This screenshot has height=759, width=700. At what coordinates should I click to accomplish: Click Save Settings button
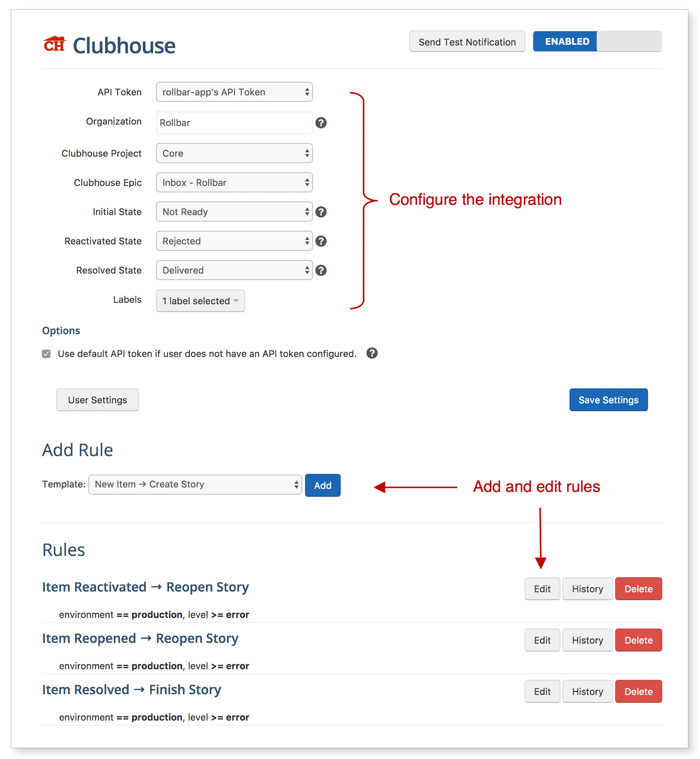click(608, 400)
